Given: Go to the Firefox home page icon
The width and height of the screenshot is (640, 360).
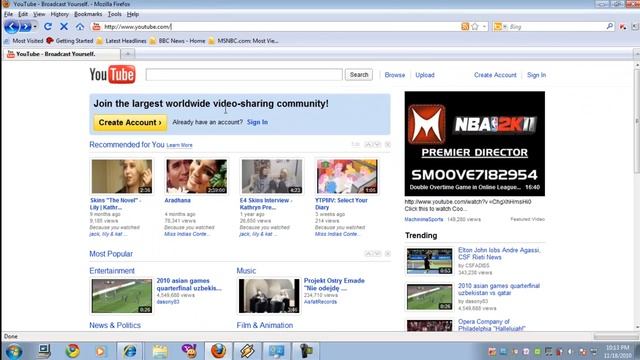Looking at the screenshot, I should pos(80,27).
